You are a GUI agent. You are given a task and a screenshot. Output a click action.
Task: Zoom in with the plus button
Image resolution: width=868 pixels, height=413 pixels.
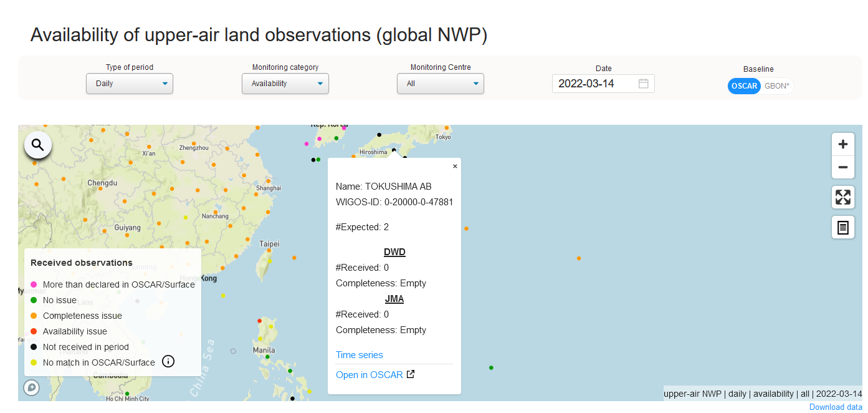[x=843, y=144]
